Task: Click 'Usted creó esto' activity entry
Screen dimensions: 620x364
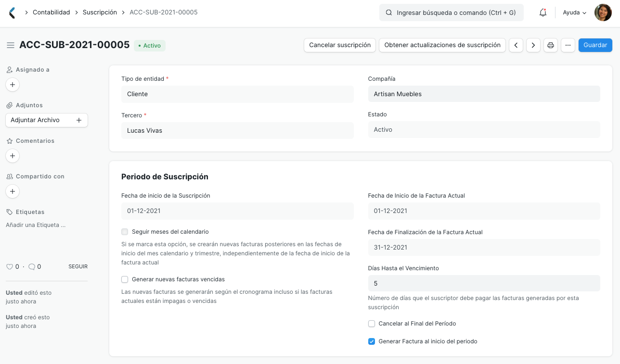Action: tap(28, 322)
